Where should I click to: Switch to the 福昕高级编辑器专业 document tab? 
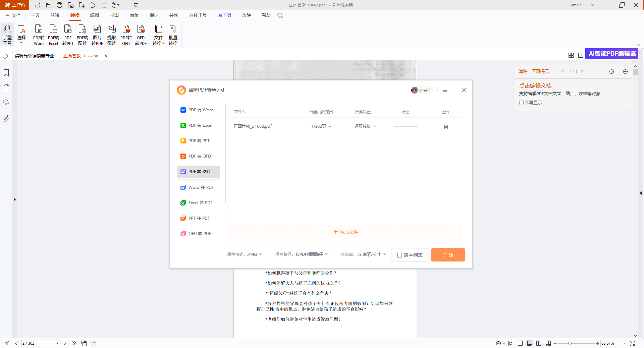(36, 56)
